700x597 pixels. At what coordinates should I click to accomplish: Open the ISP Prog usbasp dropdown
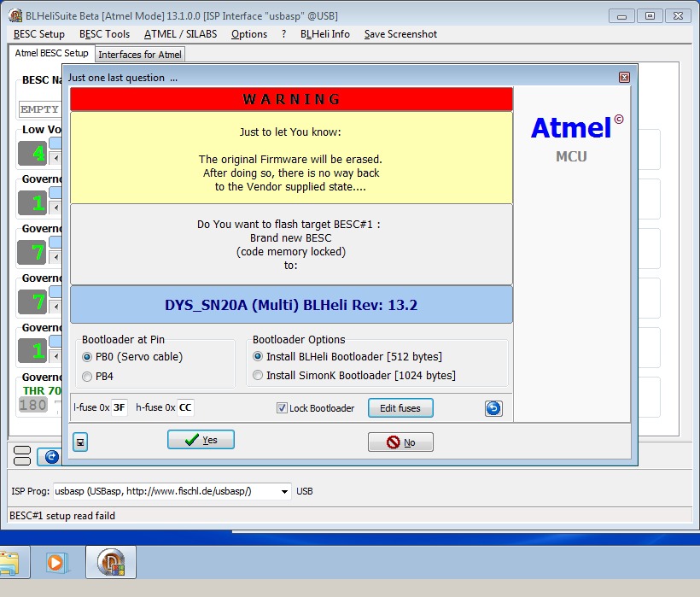click(x=284, y=491)
